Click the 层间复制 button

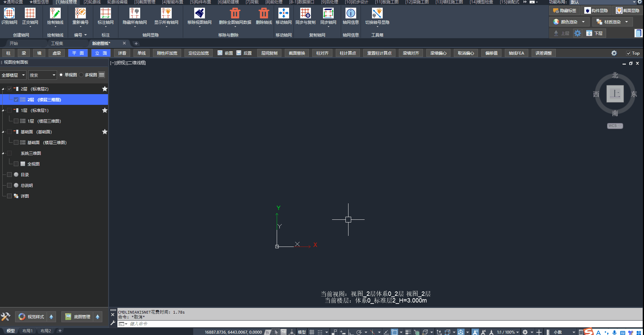[269, 53]
